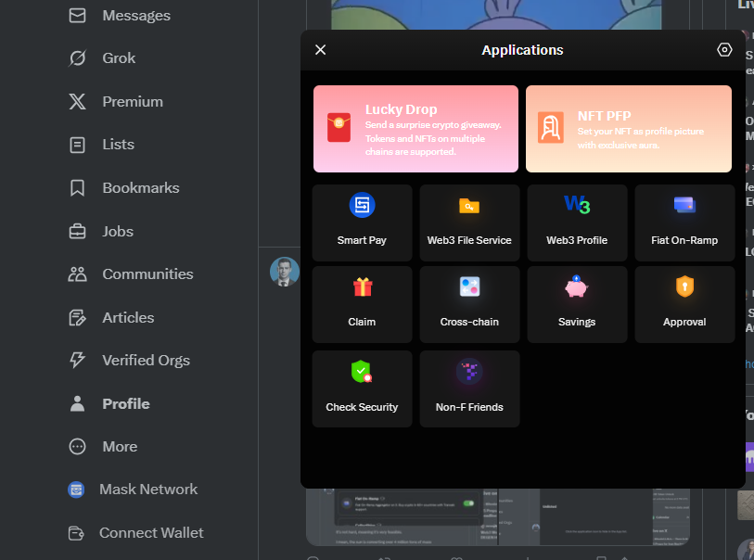Go to Messages in sidebar

pos(120,16)
